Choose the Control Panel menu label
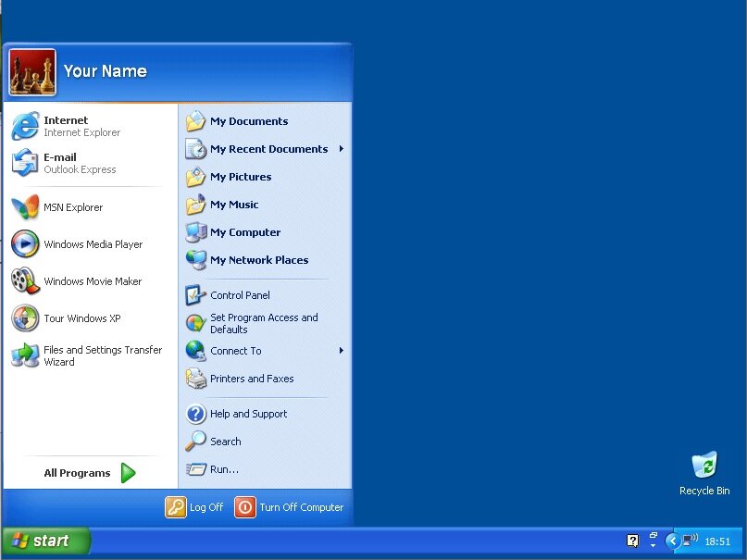 click(240, 295)
